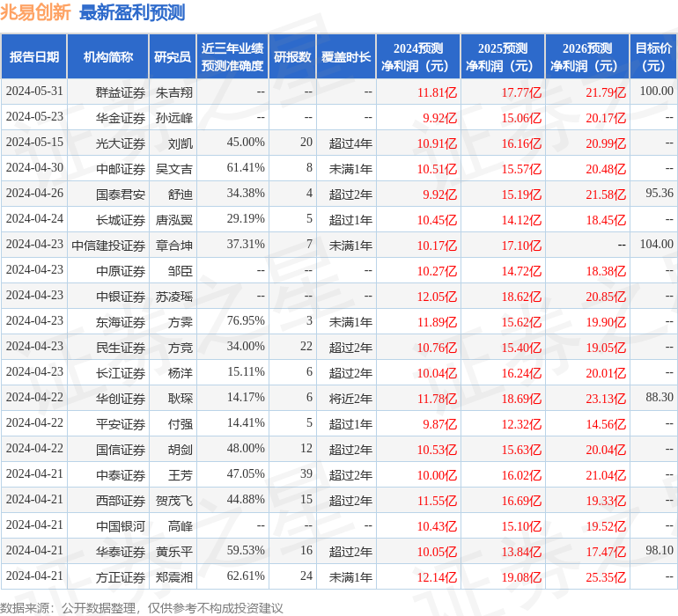Click the 近三年业绩预测准确度 column header
The height and width of the screenshot is (616, 678).
tap(232, 56)
